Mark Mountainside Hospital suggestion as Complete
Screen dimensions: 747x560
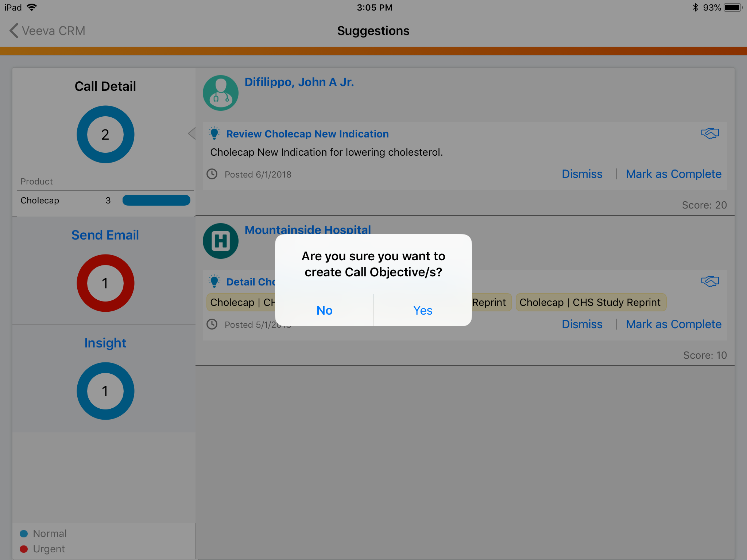[x=673, y=324]
